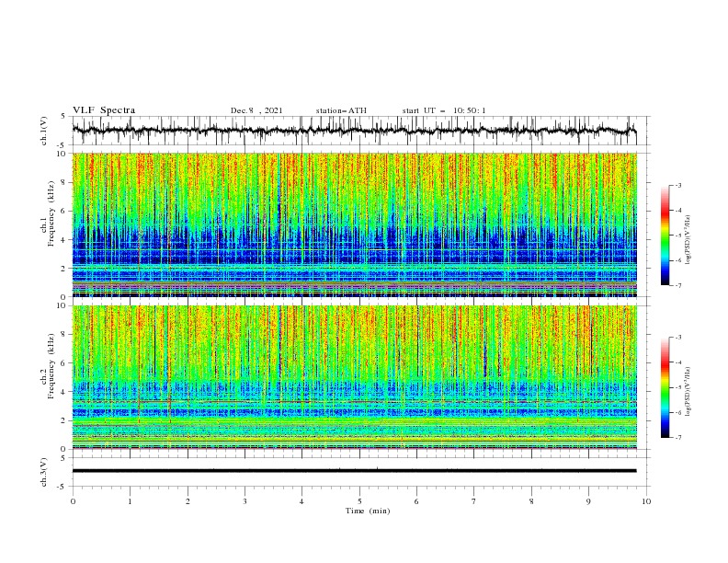
Task: Select the "Dec. 8 , 2021" date text
Action: (x=256, y=110)
